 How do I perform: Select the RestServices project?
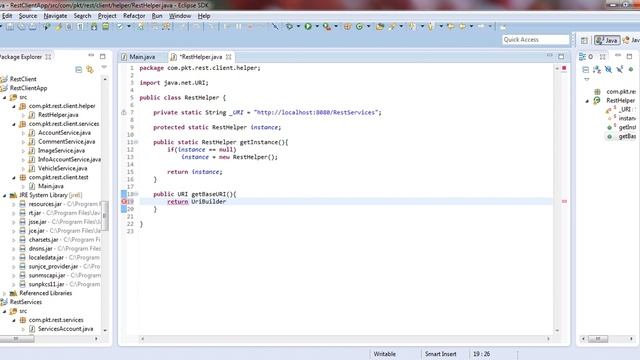pos(26,302)
